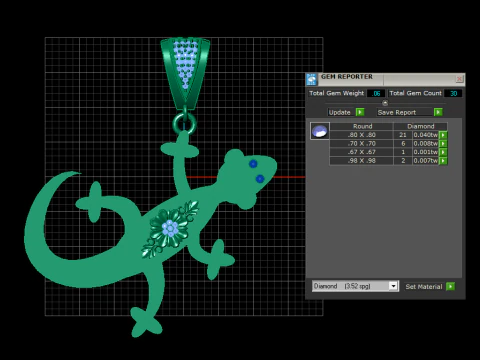Click the 0.001tw weight value
This screenshot has height=360, width=480.
426,152
